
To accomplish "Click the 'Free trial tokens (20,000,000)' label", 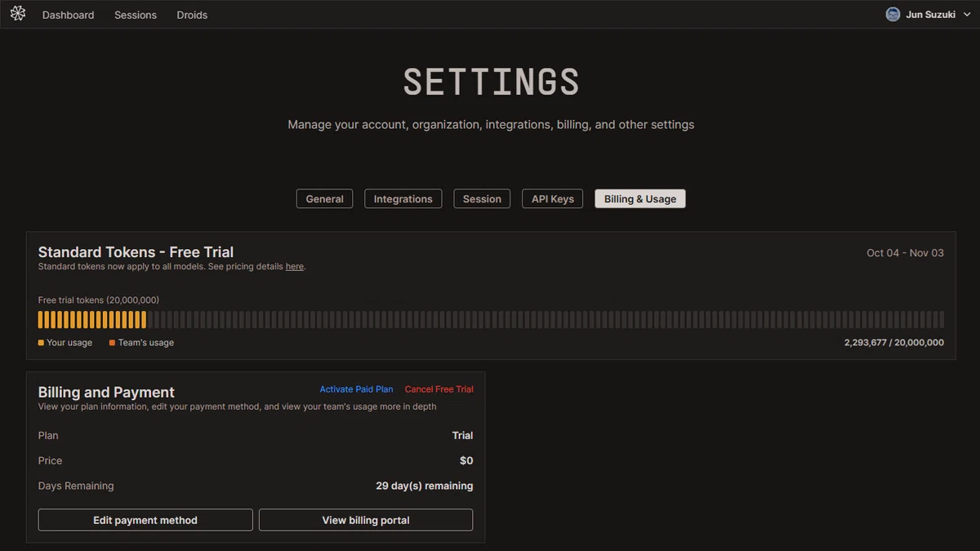I will coord(99,300).
